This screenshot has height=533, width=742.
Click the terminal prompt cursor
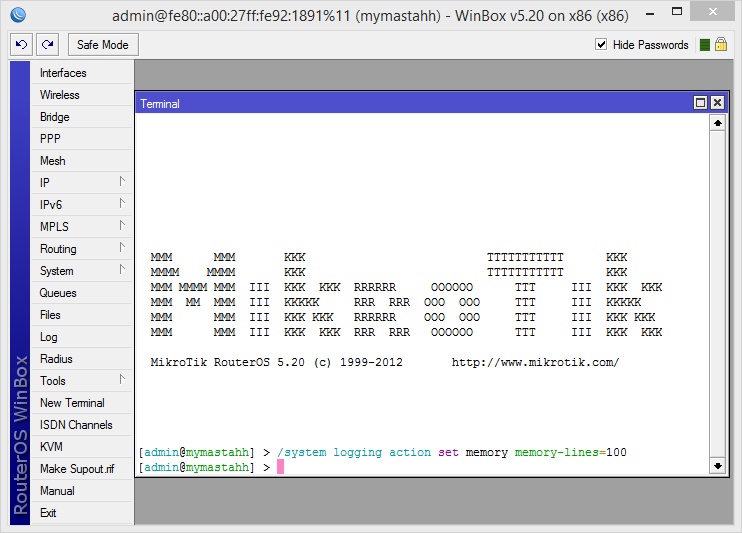click(x=281, y=467)
